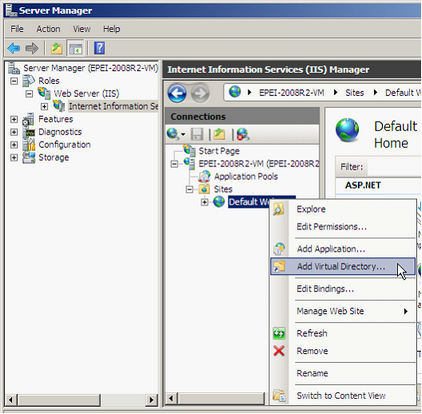422x414 pixels.
Task: Collapse the Sites node in Connections tree
Action: pyautogui.click(x=189, y=189)
